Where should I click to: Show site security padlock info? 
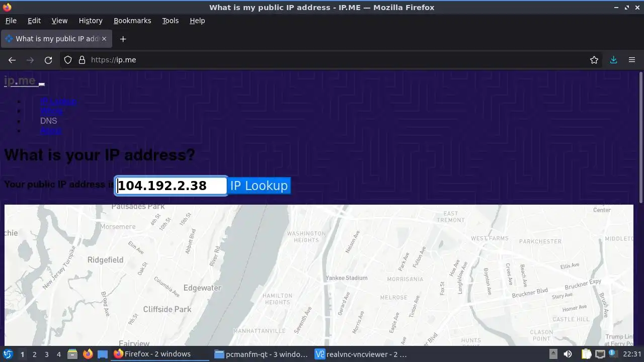(x=82, y=60)
